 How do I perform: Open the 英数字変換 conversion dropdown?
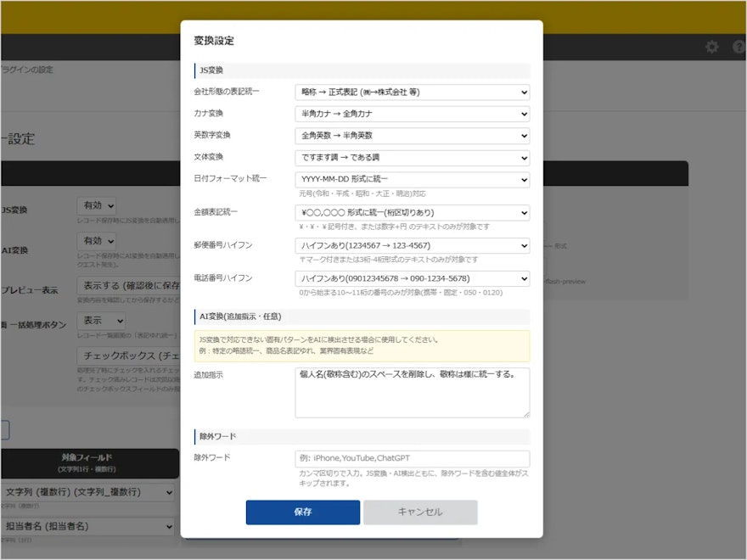(412, 136)
